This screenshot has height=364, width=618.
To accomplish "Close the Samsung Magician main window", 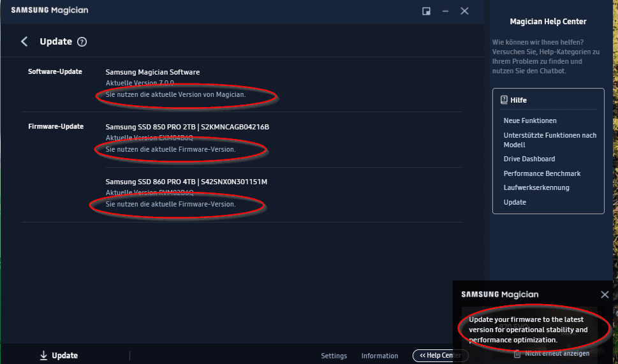I will click(x=465, y=11).
